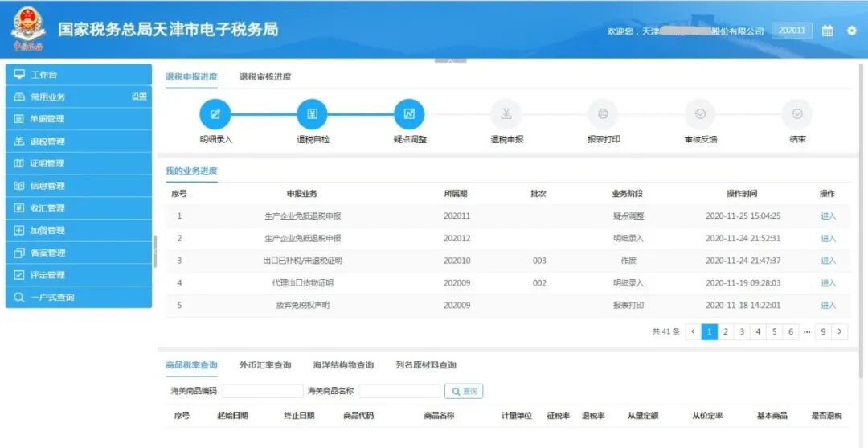Focus the 海关商品编码 input field
The width and height of the screenshot is (868, 448).
(262, 391)
